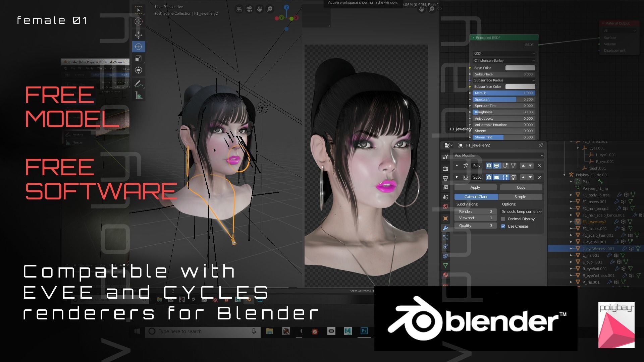Move Poly modifier up in stack
The height and width of the screenshot is (362, 644).
click(x=523, y=166)
